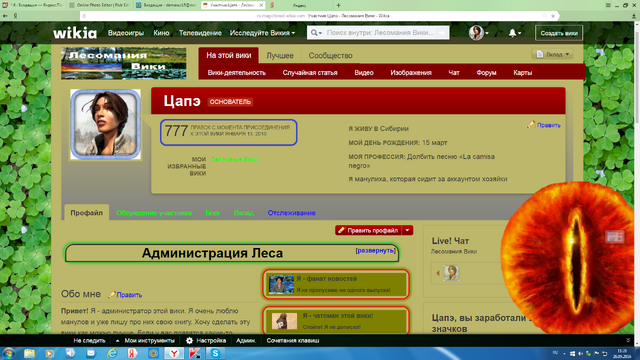The height and width of the screenshot is (360, 640).
Task: Click the mail envelope taskbar icon
Action: coord(91,353)
